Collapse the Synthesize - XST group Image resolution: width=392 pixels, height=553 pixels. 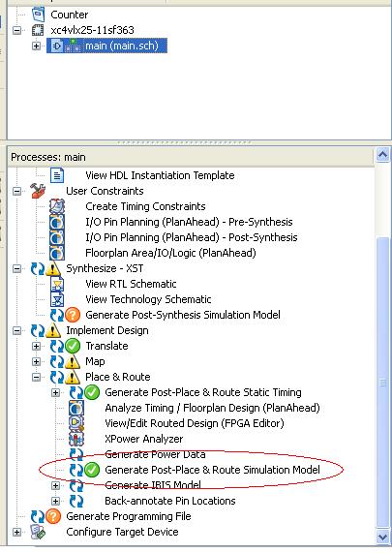[16, 268]
